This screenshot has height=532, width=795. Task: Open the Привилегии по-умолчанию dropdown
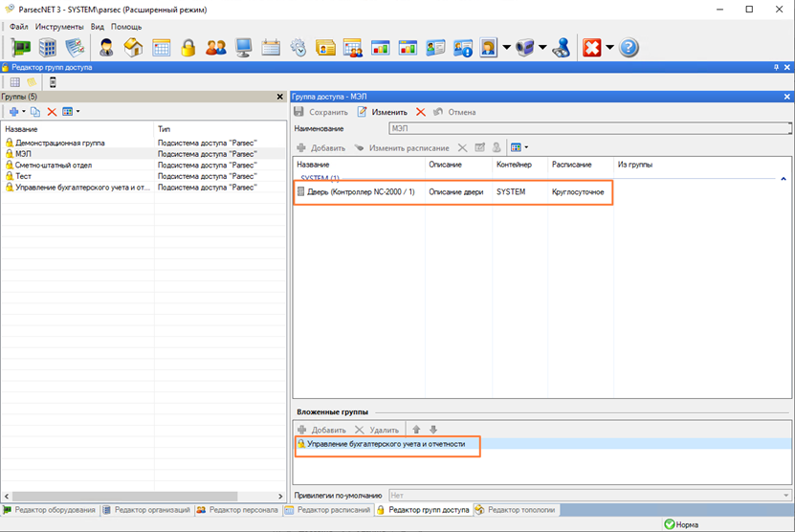[588, 496]
